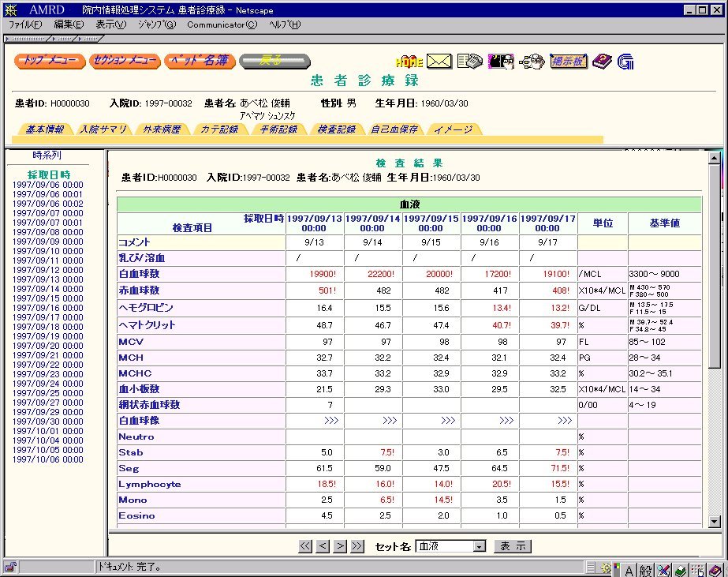The image size is (728, 577).
Task: Open the bulletin board (掲示板) icon
Action: (568, 61)
